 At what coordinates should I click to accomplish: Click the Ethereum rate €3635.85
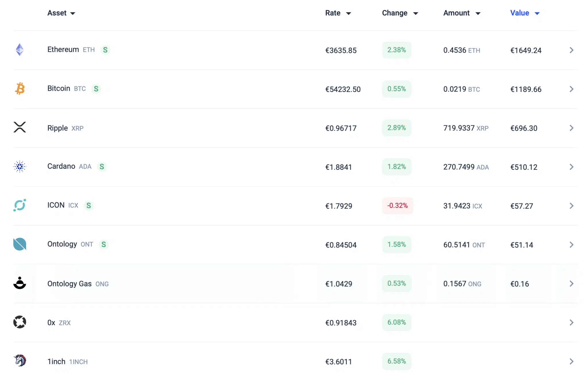coord(341,50)
